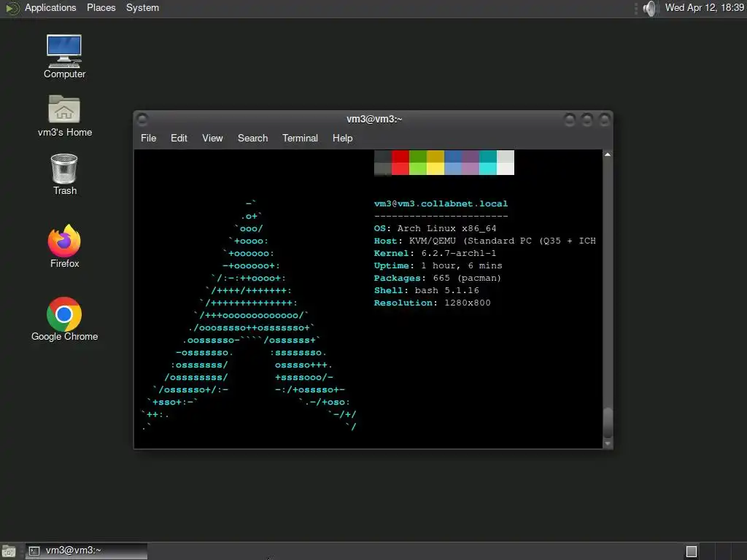The image size is (747, 560).
Task: Open the Computer desktop icon
Action: pos(64,56)
